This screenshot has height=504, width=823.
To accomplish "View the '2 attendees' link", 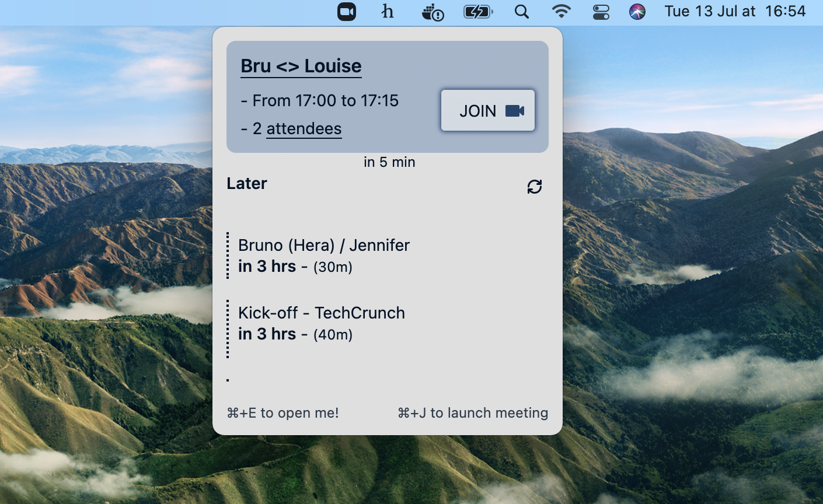I will [x=304, y=129].
